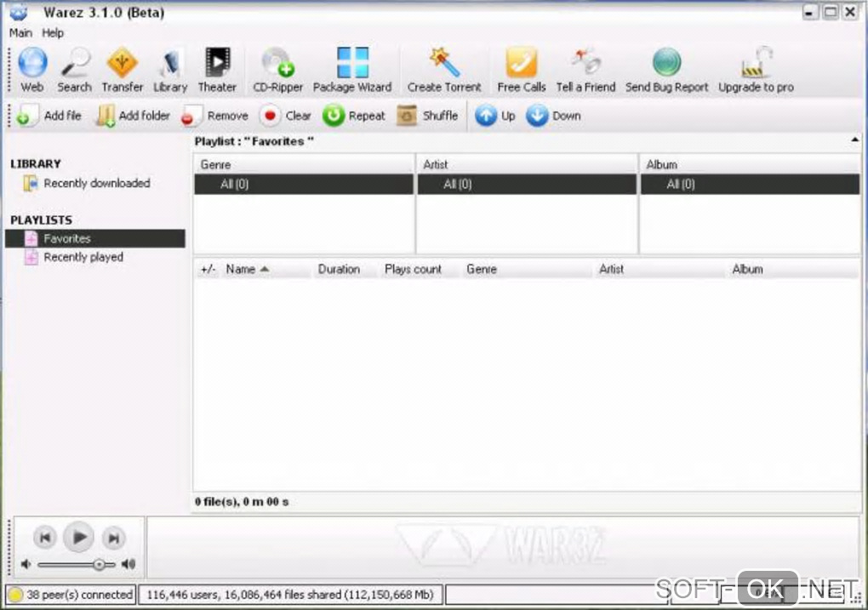Select the Favorites playlist
This screenshot has height=610, width=868.
click(95, 238)
